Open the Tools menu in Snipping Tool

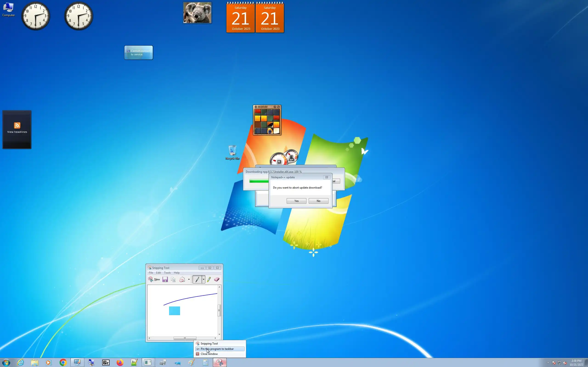point(167,273)
